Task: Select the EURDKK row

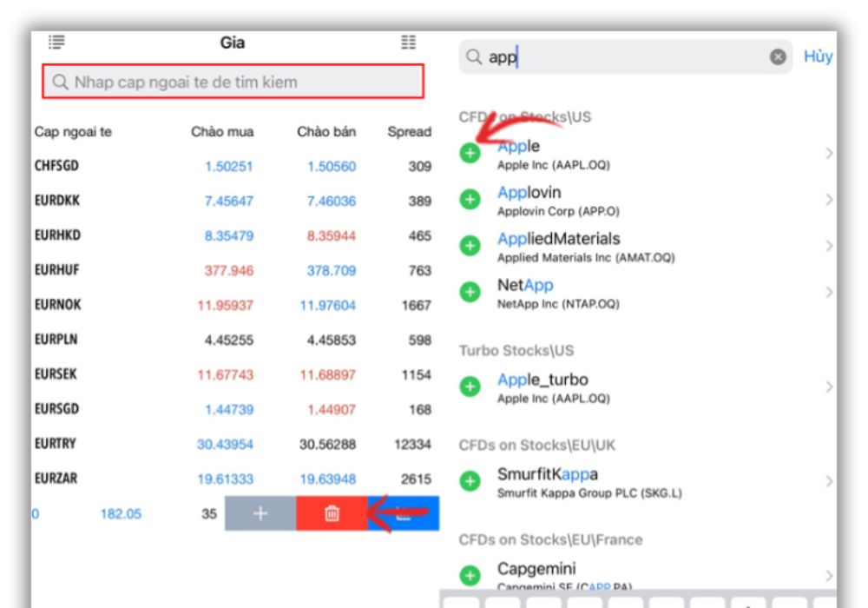Action: point(233,201)
